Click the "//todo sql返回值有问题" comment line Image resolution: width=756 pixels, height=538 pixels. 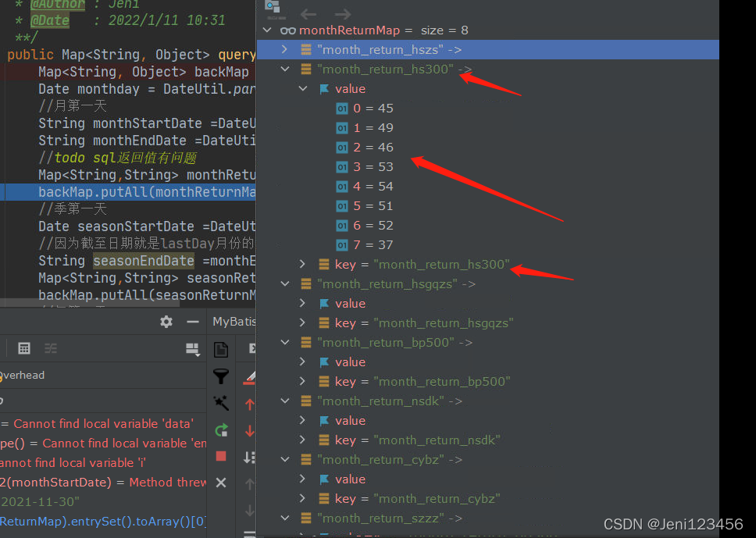(x=118, y=158)
